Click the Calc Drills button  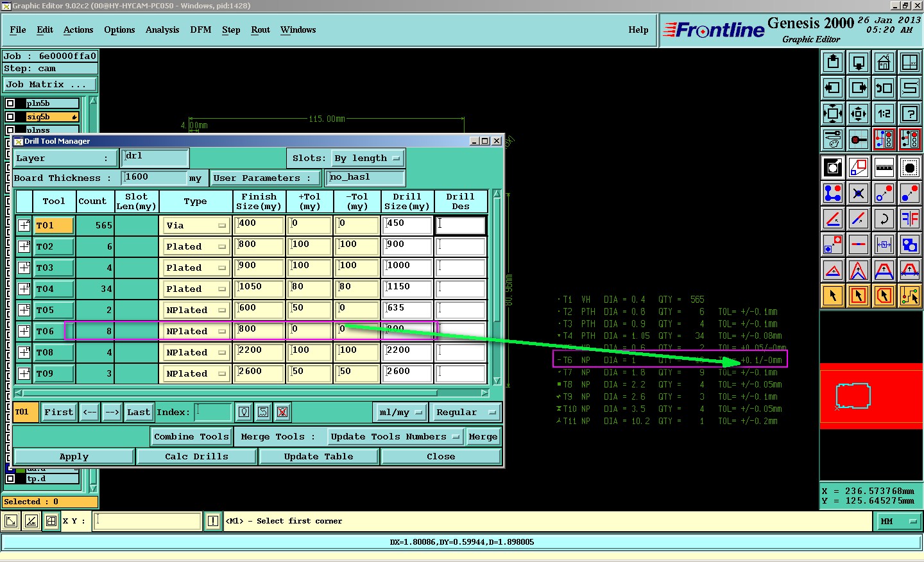click(x=196, y=457)
